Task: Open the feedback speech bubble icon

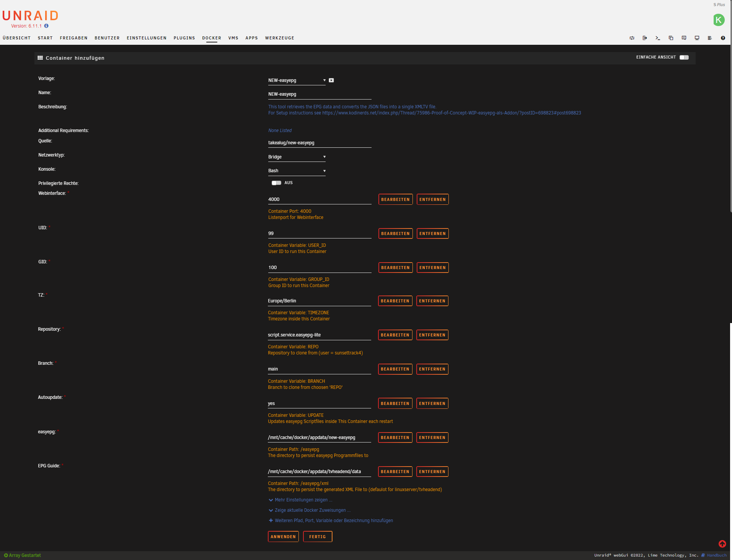Action: coord(684,38)
